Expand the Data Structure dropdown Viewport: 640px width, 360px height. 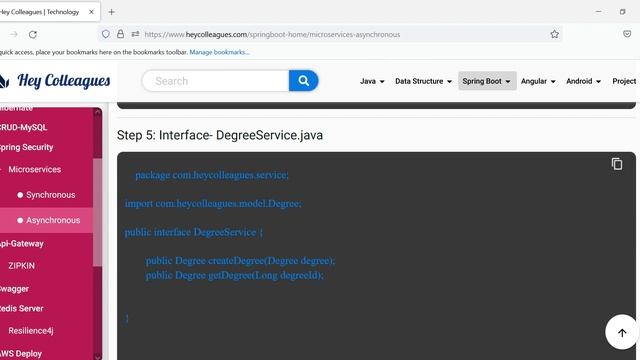[x=423, y=81]
